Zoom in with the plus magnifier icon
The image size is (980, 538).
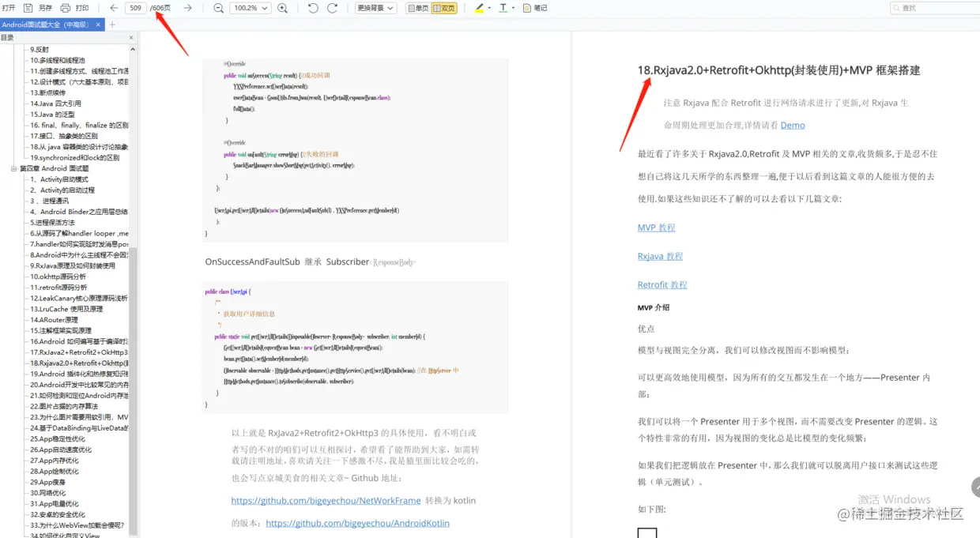pyautogui.click(x=282, y=8)
